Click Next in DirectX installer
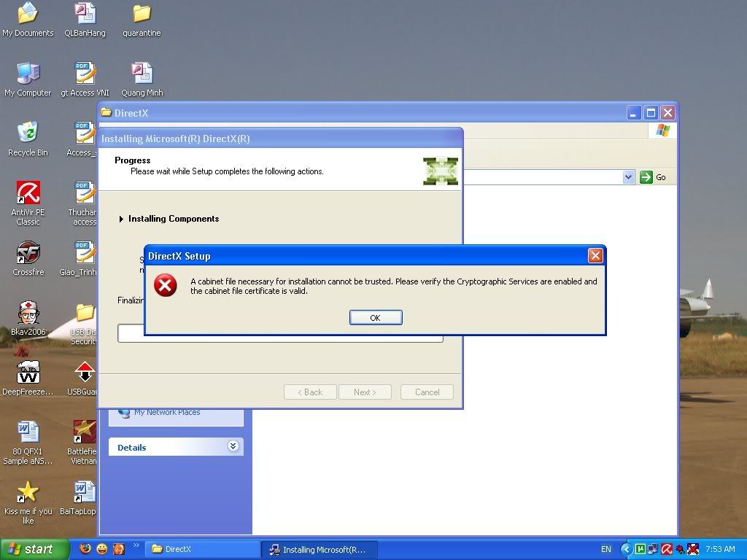This screenshot has width=747, height=560. coord(365,392)
